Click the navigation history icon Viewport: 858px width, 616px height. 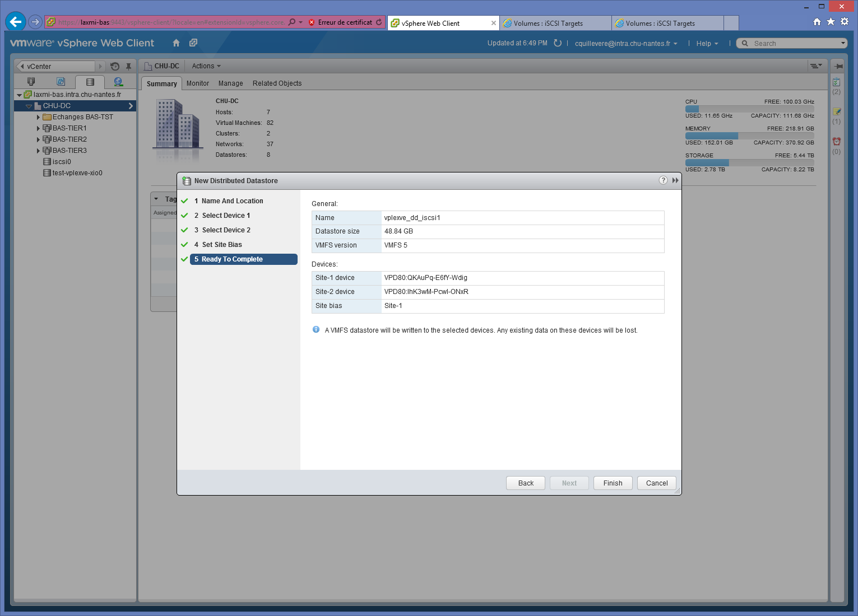point(115,66)
